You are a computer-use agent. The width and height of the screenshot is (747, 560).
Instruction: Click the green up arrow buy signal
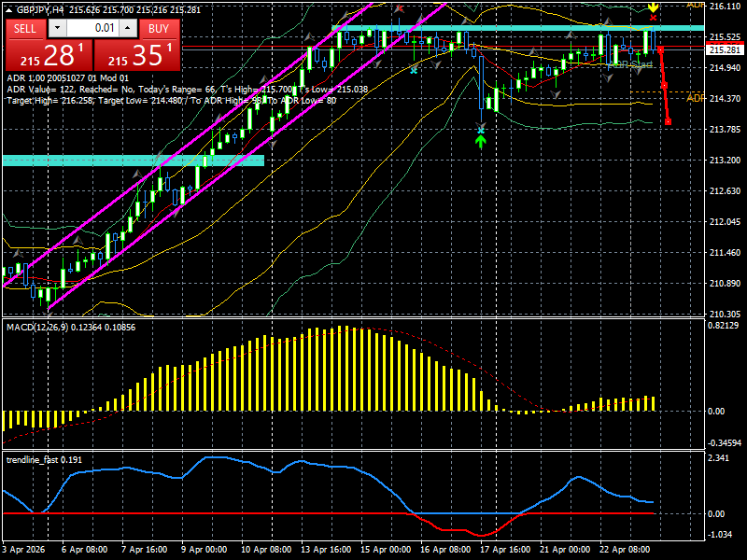point(481,142)
